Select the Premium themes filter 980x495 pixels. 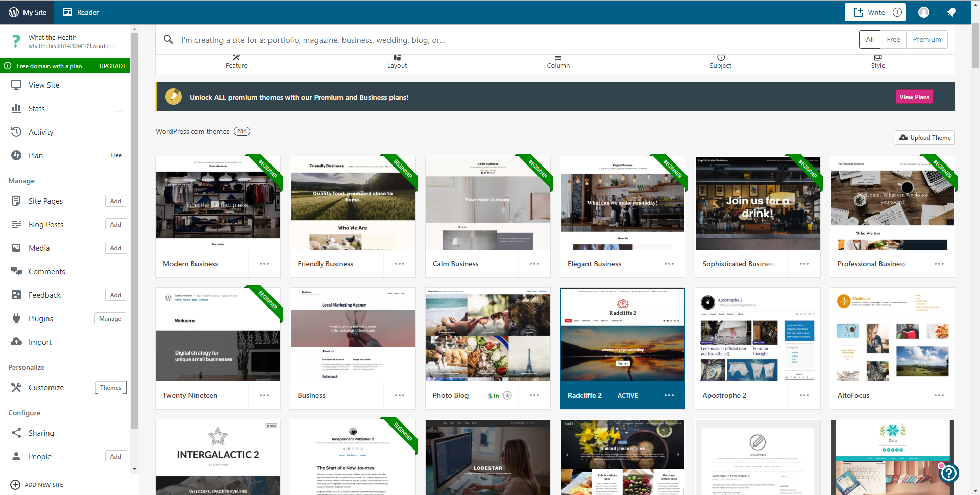[x=927, y=39]
